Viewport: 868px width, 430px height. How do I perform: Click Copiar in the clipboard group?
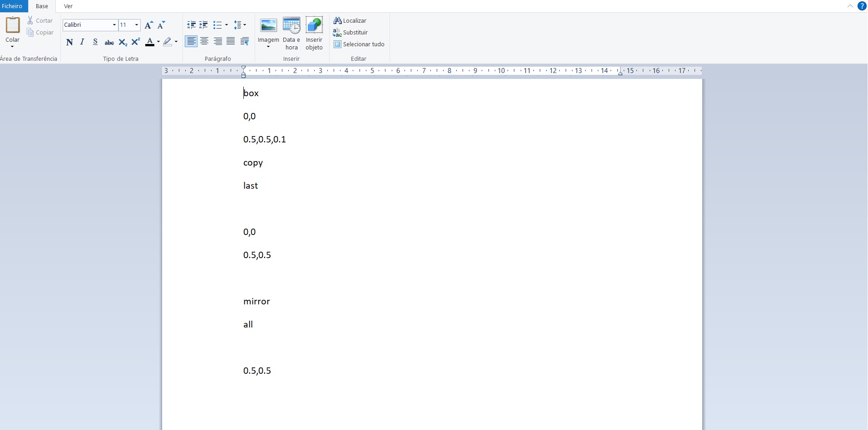click(x=40, y=32)
